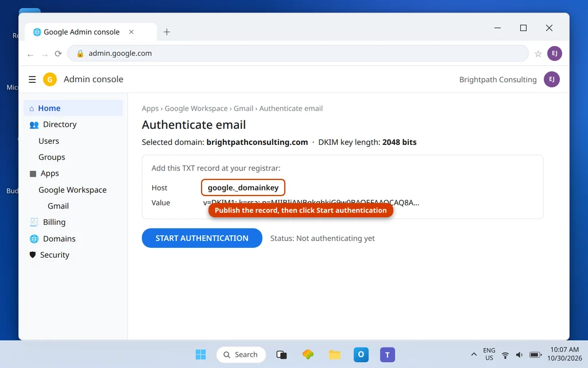Reload the page
Viewport: 588px width, 368px height.
pos(58,53)
